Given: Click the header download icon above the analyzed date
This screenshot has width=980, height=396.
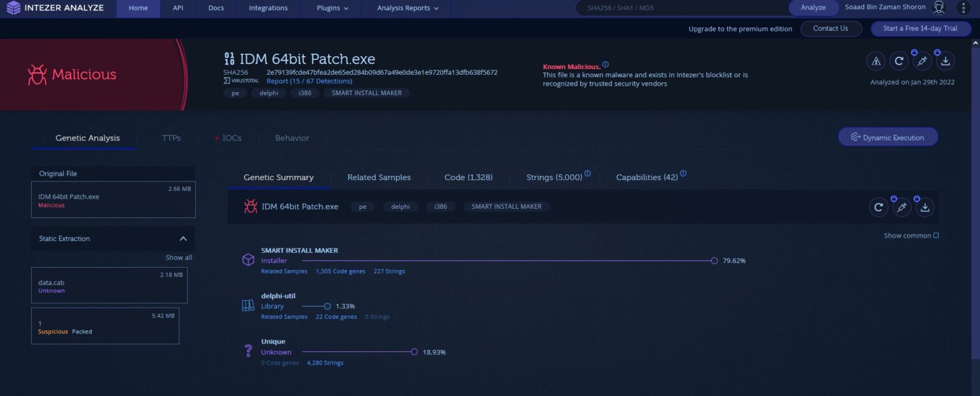Looking at the screenshot, I should (x=946, y=61).
